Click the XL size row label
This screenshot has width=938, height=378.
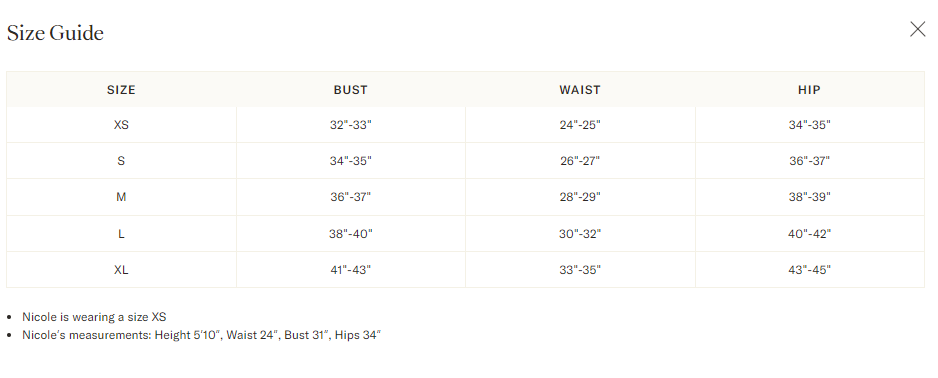(121, 270)
